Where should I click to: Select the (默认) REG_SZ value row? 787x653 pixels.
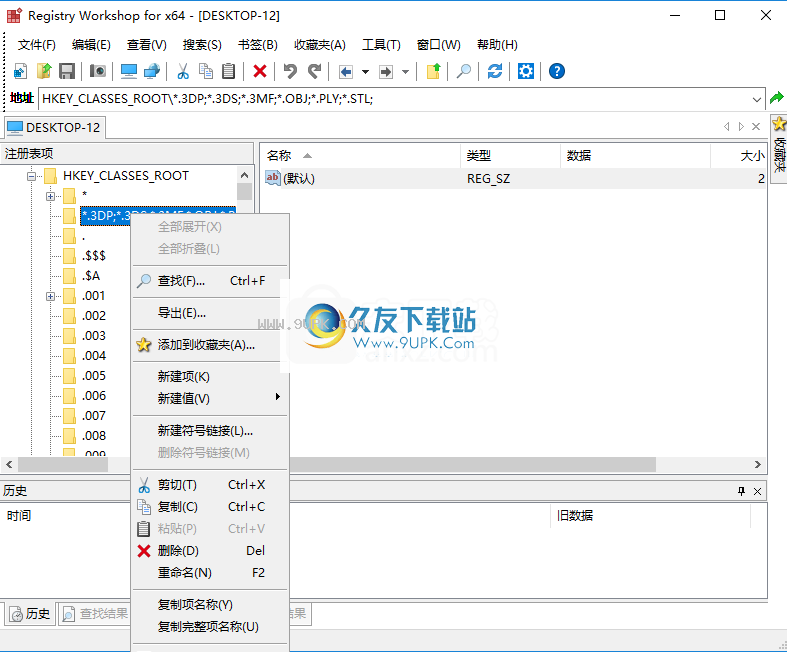tap(515, 178)
